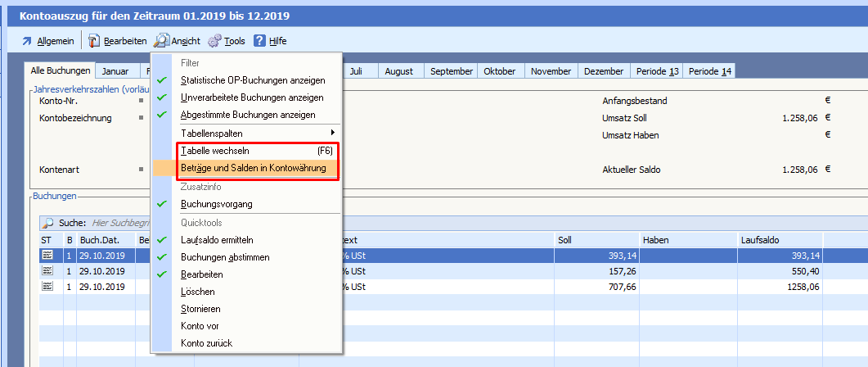
Task: Toggle Statistische OP-Buchungen anzeigen
Action: (252, 80)
